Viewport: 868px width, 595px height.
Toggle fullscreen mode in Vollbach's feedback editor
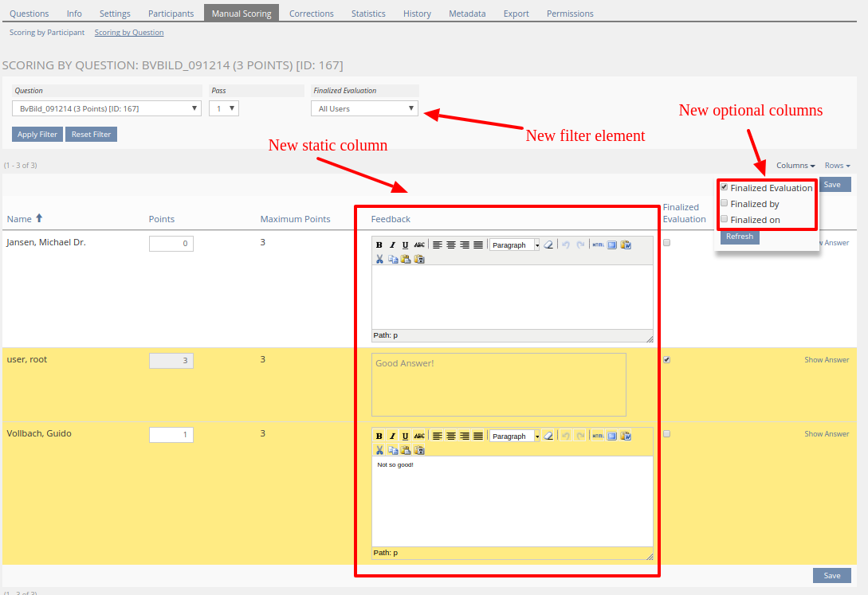pos(611,436)
